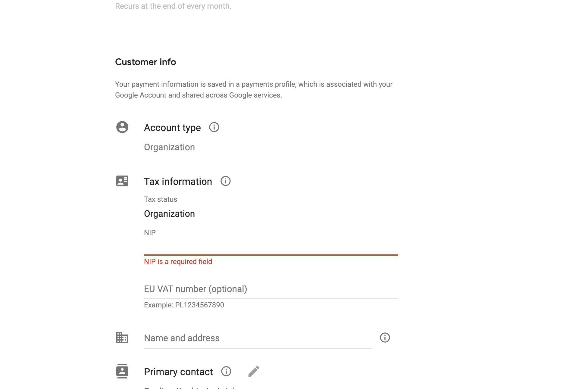The height and width of the screenshot is (389, 588).
Task: Click the building icon beside Name and address
Action: tap(122, 338)
